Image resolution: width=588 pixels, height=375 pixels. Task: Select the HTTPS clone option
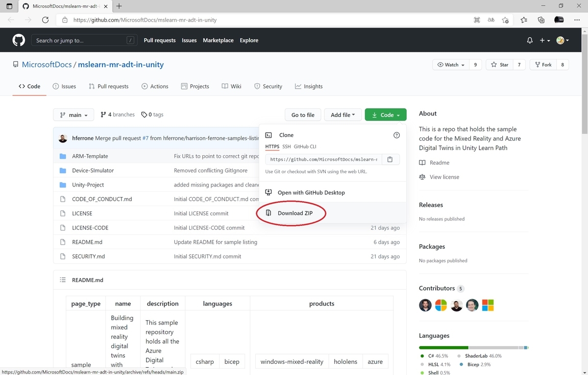tap(272, 146)
